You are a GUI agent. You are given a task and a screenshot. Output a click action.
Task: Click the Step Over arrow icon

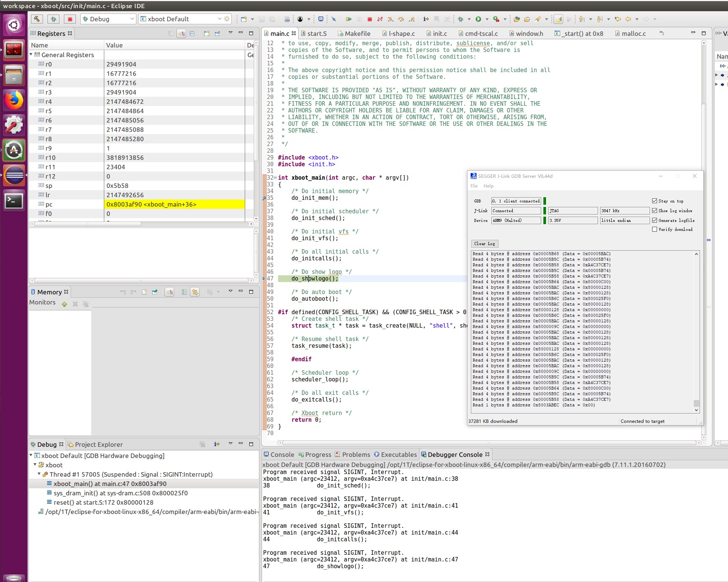click(x=401, y=19)
